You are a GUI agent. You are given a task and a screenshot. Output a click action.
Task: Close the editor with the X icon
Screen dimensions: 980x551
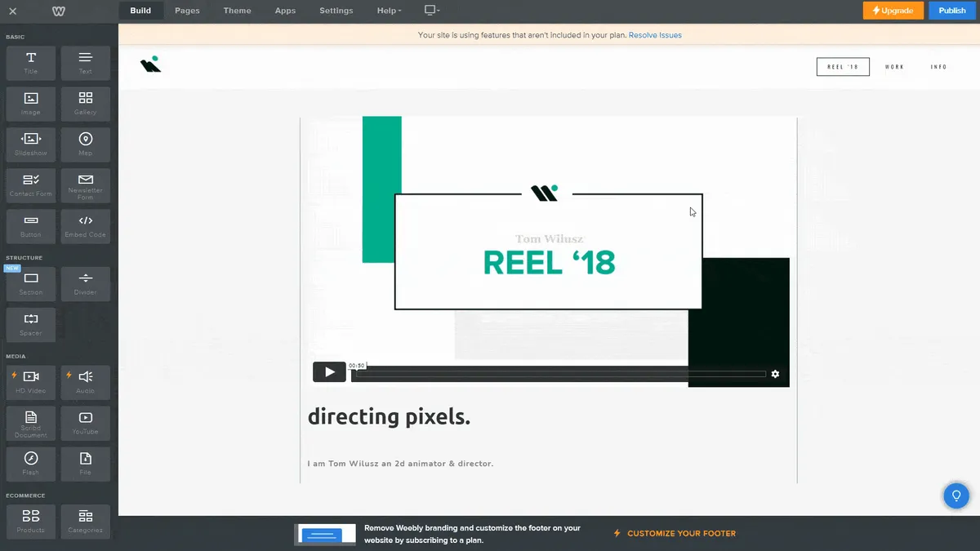click(x=12, y=11)
